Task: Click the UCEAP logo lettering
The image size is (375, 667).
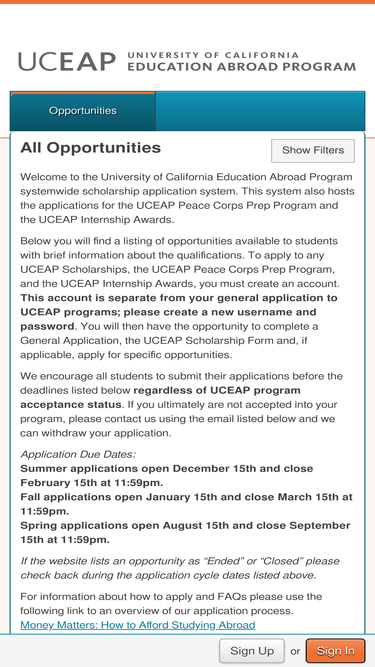Action: click(67, 62)
